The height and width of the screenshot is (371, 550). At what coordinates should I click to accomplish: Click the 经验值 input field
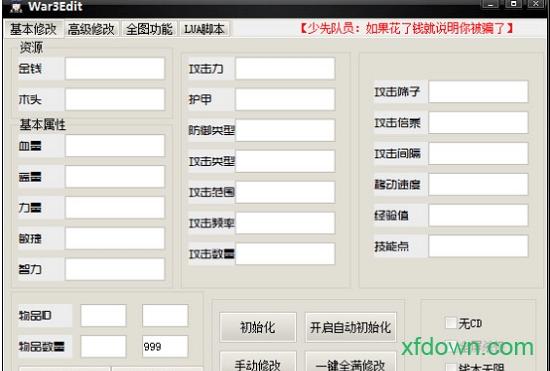coord(478,215)
